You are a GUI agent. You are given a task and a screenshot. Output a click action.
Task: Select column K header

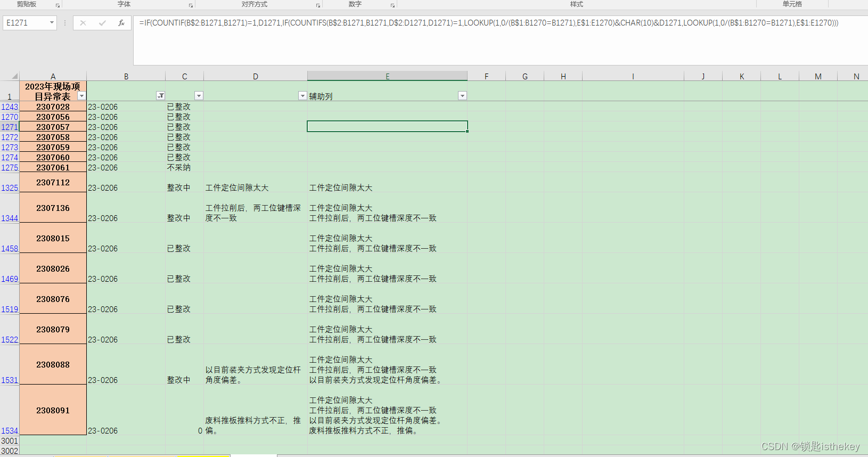point(741,76)
